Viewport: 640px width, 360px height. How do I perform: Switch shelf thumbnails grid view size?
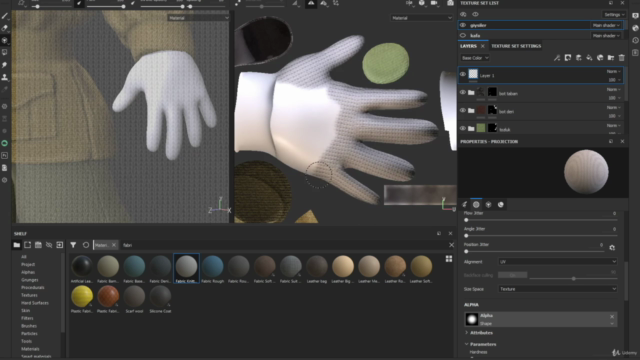coord(449,259)
